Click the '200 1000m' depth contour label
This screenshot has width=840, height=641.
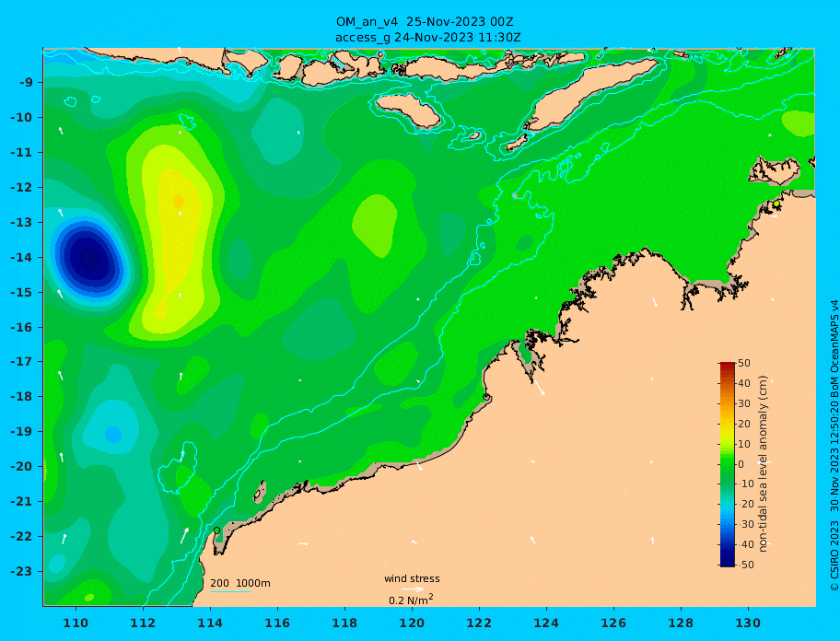tap(240, 583)
